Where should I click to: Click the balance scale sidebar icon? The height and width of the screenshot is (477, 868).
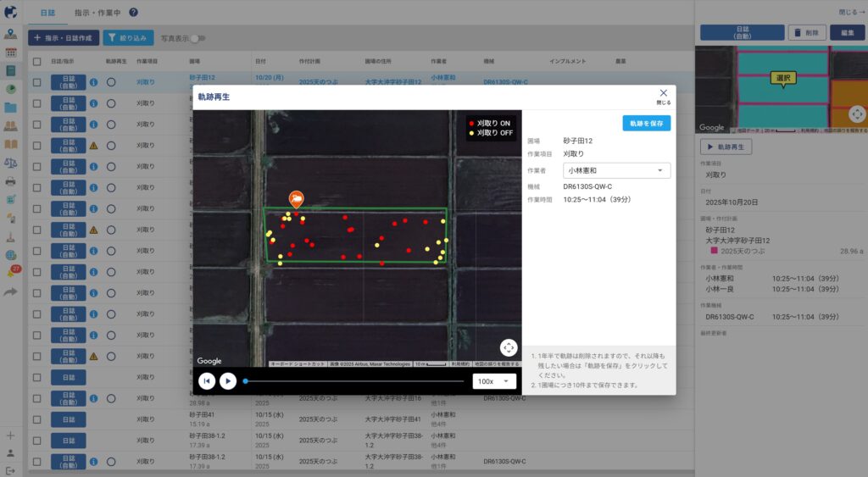[11, 162]
